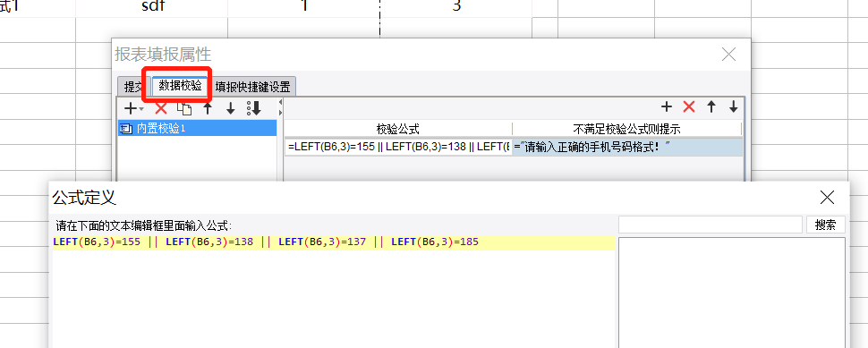Open the 填报快捷键设置 tab
This screenshot has width=868, height=348.
[x=252, y=86]
